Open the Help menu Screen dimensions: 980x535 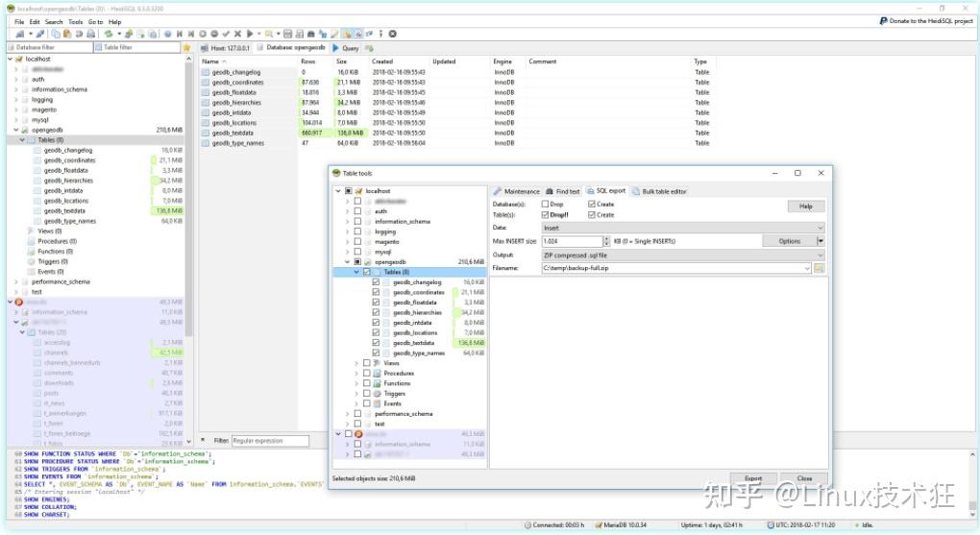tap(115, 21)
